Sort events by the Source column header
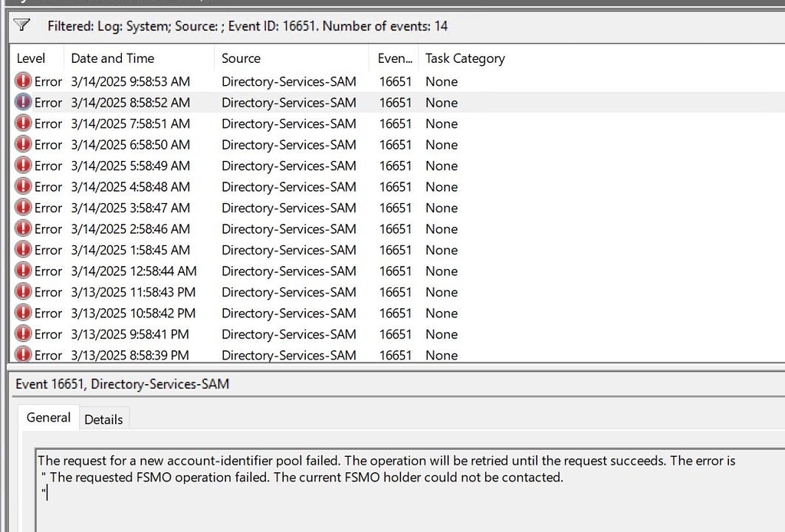785x532 pixels. pyautogui.click(x=241, y=58)
